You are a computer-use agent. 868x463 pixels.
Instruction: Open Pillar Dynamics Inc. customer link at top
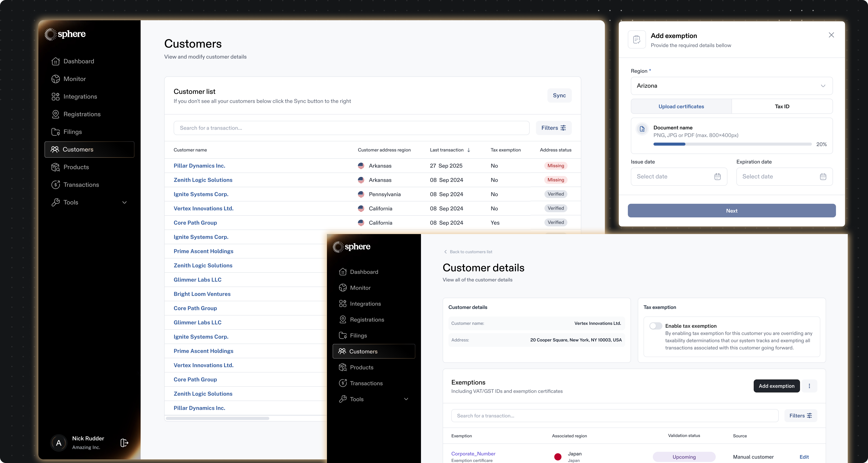(199, 166)
